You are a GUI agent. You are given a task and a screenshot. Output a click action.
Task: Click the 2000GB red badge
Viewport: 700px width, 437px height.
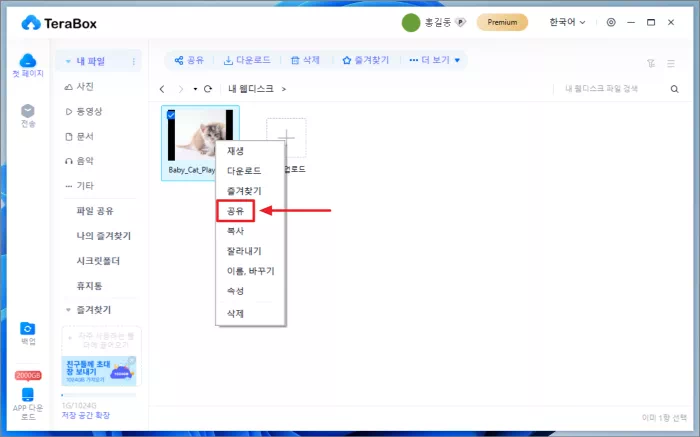coord(28,376)
